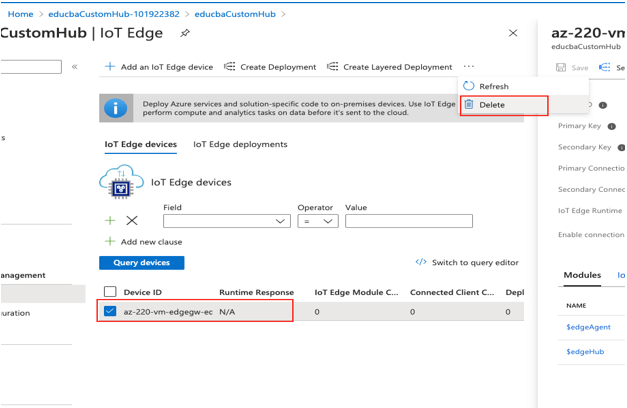Uncheck the az-220-vm-edgegw device checkbox
The height and width of the screenshot is (408, 627).
(110, 311)
